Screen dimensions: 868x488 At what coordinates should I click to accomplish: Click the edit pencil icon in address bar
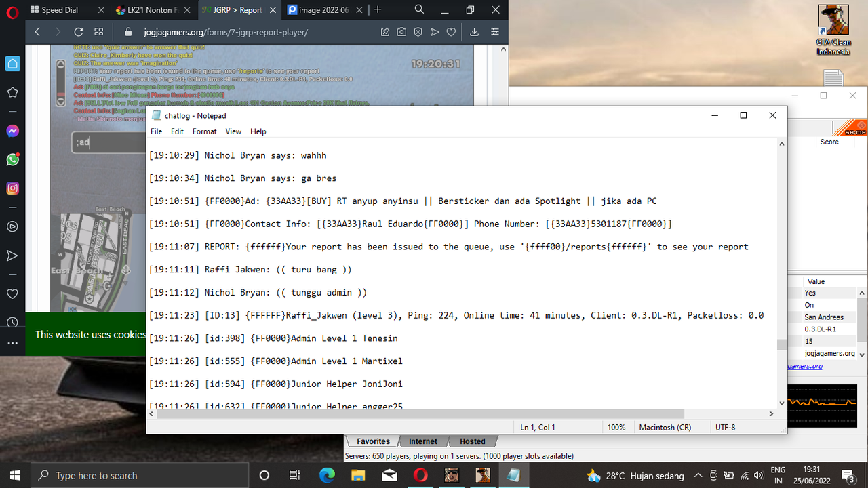[x=385, y=32]
